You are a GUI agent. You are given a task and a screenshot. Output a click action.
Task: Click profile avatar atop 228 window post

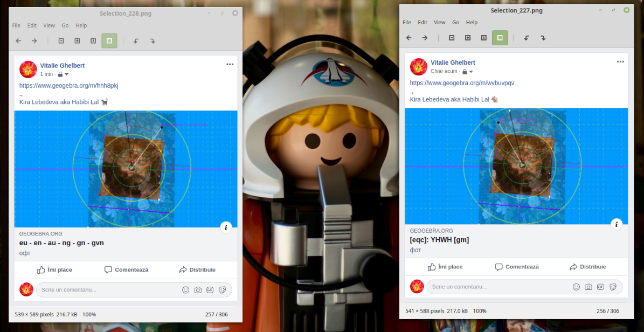29,70
